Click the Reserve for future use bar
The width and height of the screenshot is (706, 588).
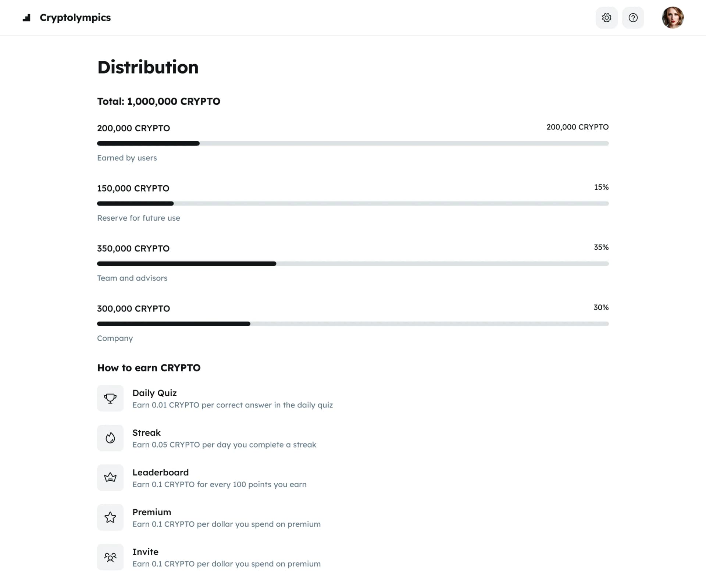pos(353,203)
